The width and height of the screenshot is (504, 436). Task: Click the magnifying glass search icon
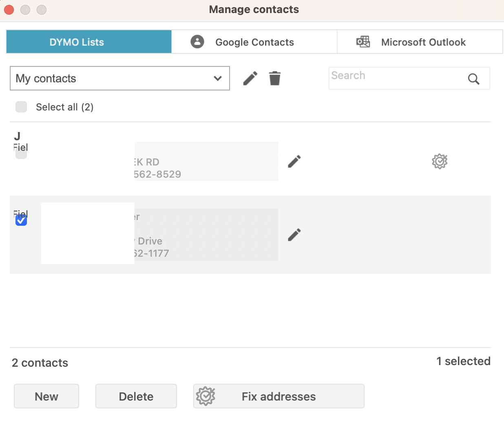tap(473, 79)
